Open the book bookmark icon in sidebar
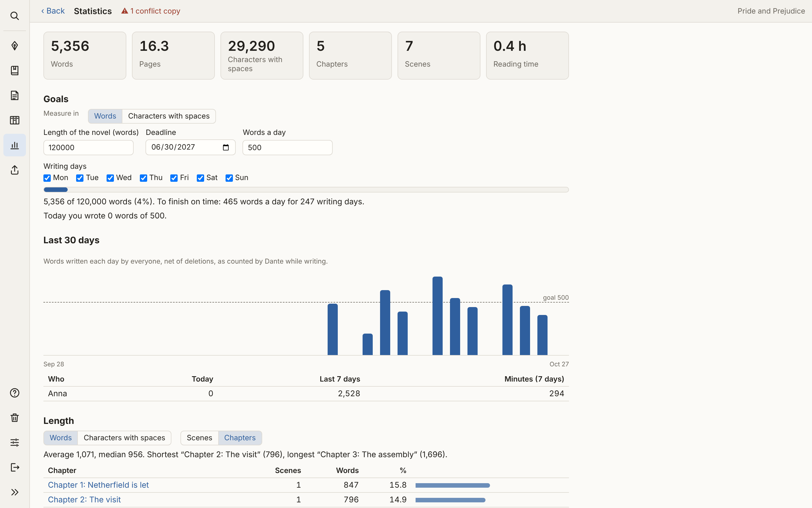 click(x=14, y=71)
